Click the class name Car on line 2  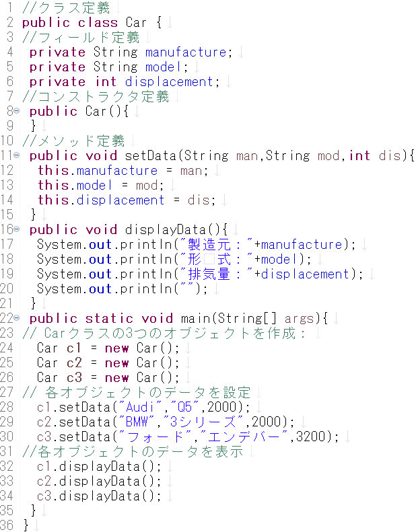pyautogui.click(x=136, y=23)
